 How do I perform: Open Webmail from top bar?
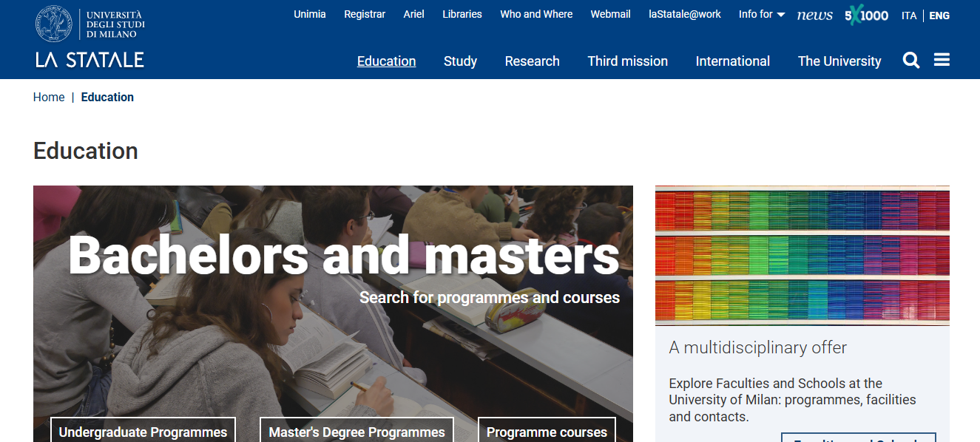click(610, 14)
